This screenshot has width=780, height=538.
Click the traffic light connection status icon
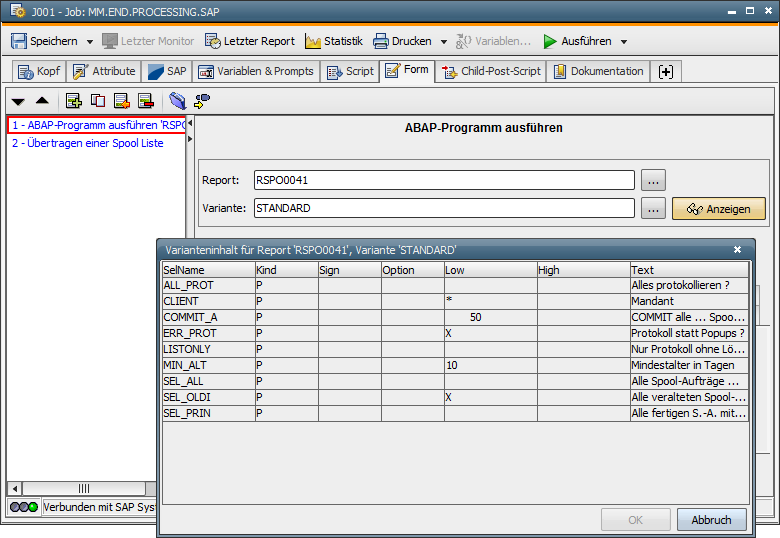(24, 507)
